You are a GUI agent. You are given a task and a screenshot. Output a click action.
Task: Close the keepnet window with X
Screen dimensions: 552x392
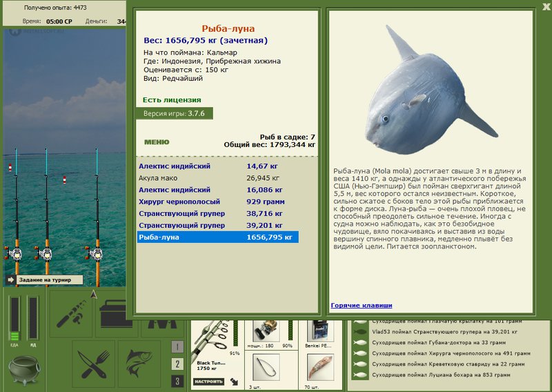pos(546,7)
